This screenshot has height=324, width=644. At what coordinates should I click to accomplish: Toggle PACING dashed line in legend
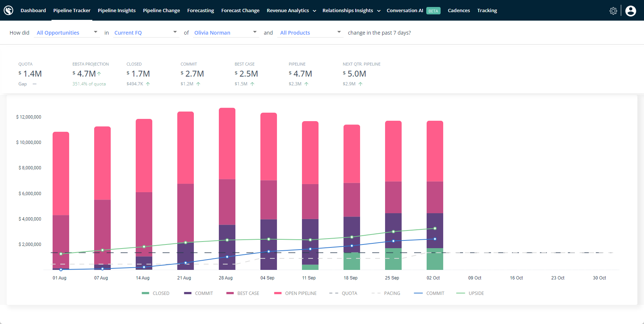coord(386,293)
